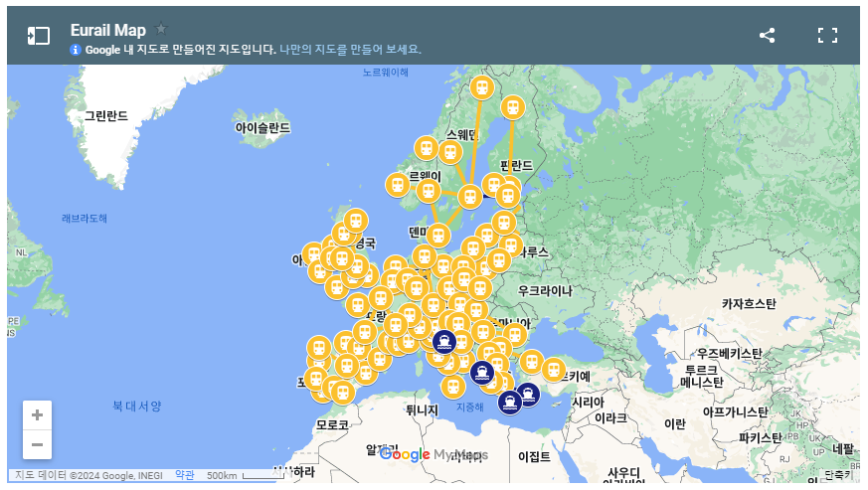Click the 모로코 map label

332,425
